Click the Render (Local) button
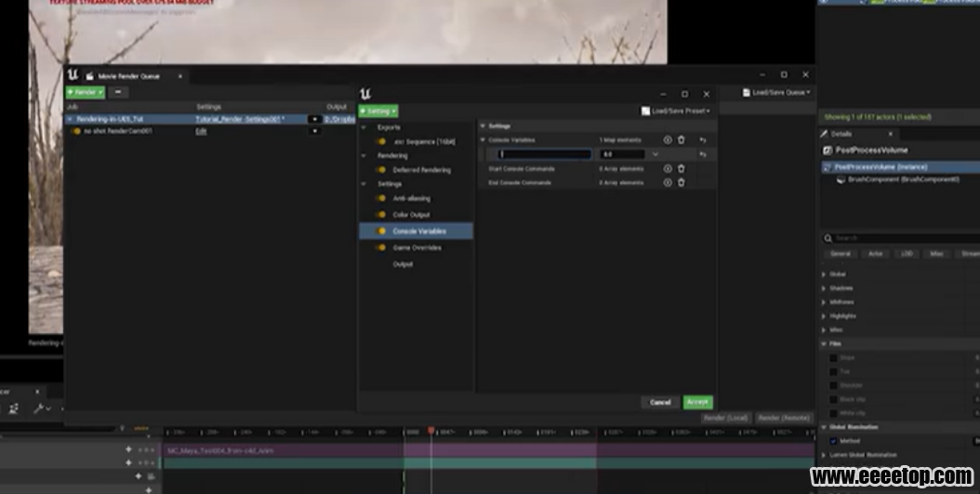This screenshot has width=980, height=494. [725, 418]
